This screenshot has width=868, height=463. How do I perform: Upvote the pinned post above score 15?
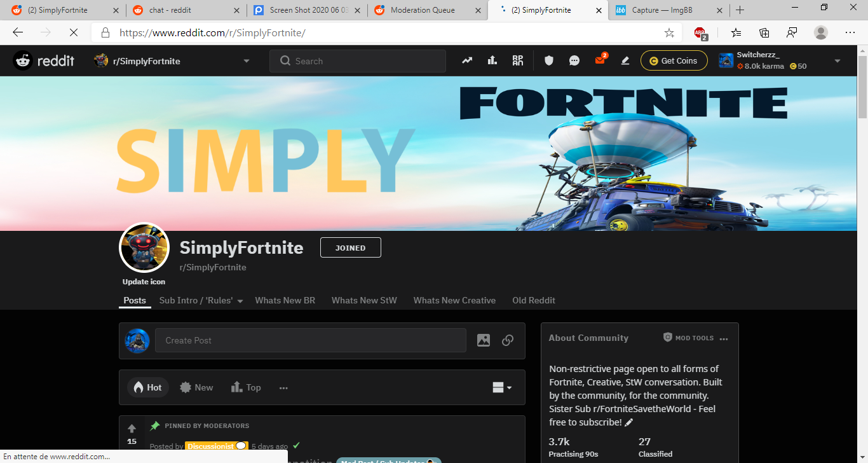pos(132,428)
